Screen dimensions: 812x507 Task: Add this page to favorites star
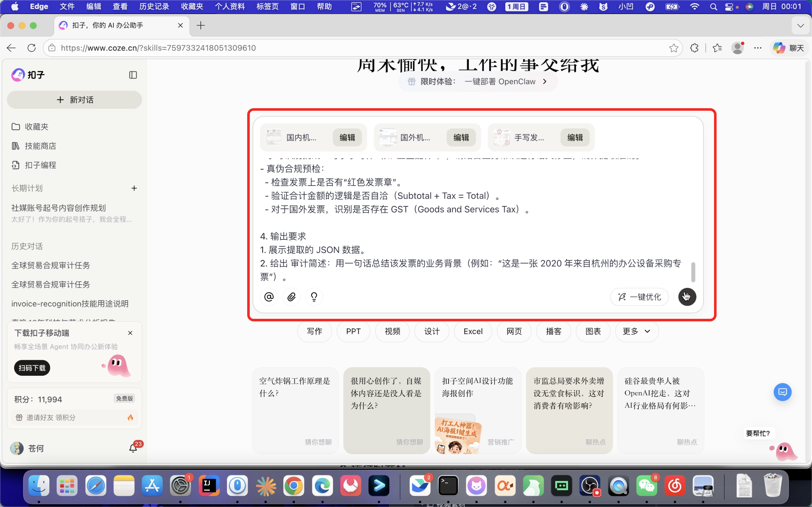coord(673,48)
